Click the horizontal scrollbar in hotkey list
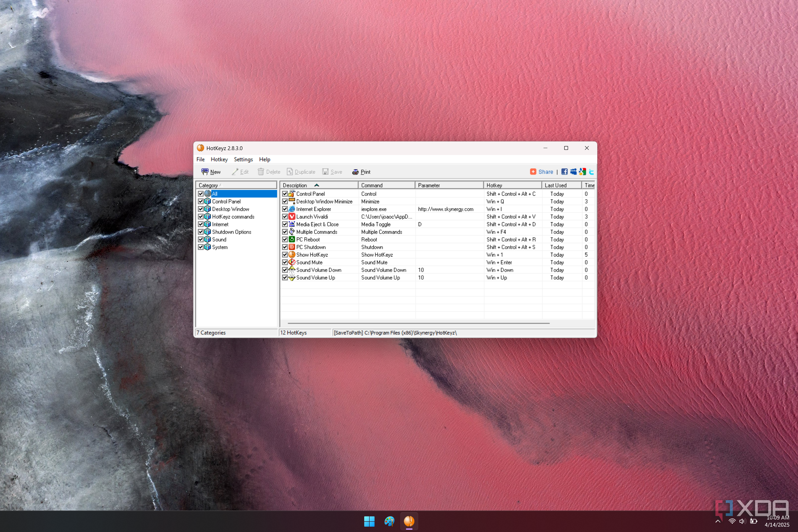798x532 pixels. click(x=419, y=323)
